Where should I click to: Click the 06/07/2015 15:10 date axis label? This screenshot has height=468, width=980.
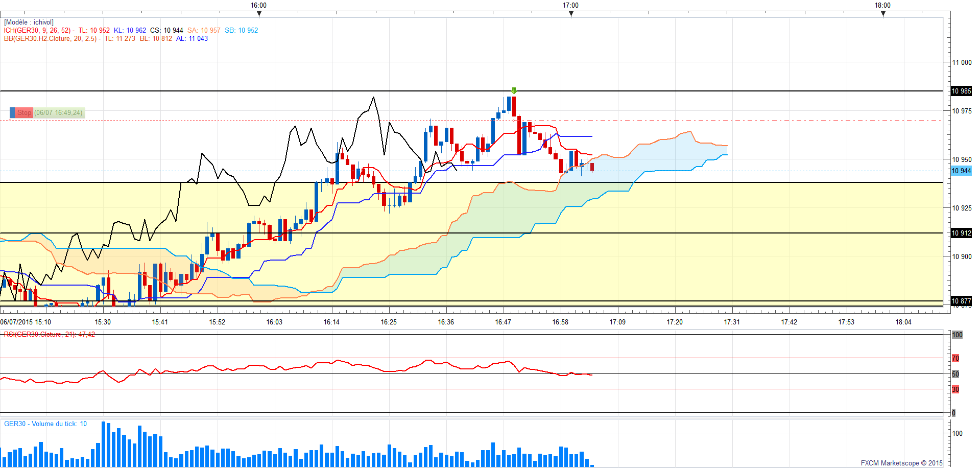26,322
